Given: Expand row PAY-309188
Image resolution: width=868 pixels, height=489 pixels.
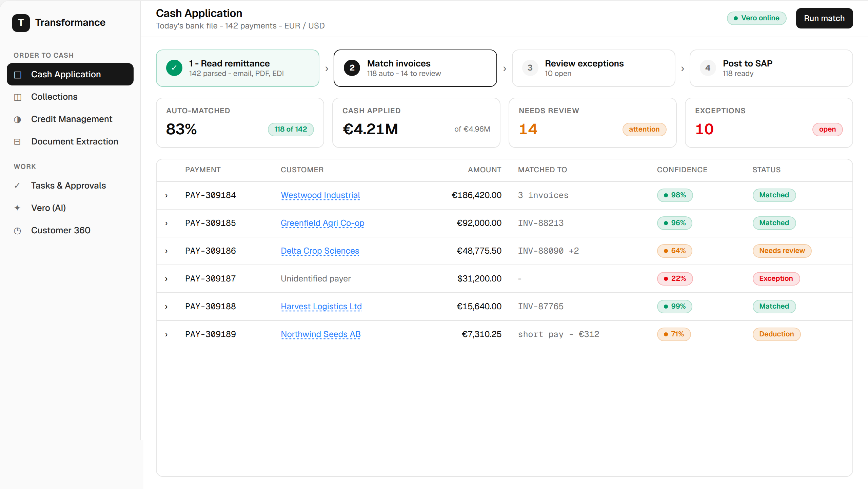Looking at the screenshot, I should tap(166, 307).
